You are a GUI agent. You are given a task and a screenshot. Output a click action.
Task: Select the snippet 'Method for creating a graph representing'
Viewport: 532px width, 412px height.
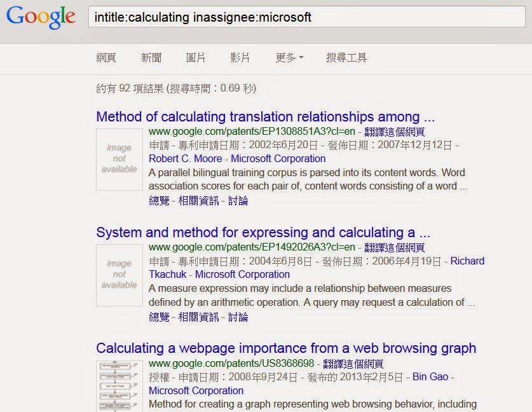pos(313,404)
